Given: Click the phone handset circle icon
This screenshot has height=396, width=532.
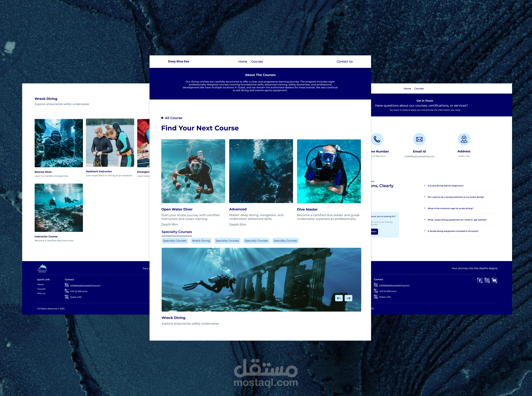Looking at the screenshot, I should [377, 139].
